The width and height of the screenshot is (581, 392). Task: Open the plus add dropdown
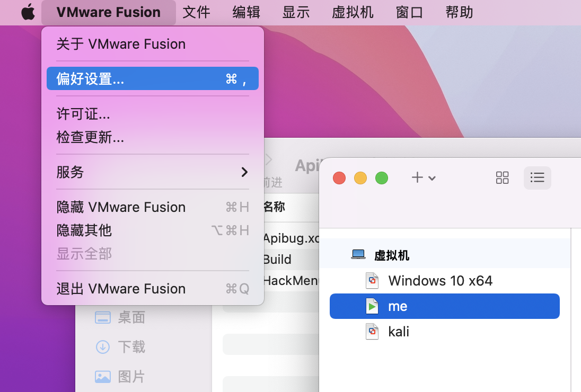click(424, 178)
